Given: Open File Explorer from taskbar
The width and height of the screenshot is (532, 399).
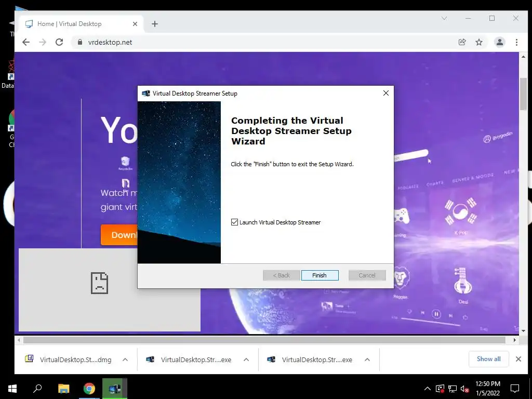Looking at the screenshot, I should pos(63,389).
